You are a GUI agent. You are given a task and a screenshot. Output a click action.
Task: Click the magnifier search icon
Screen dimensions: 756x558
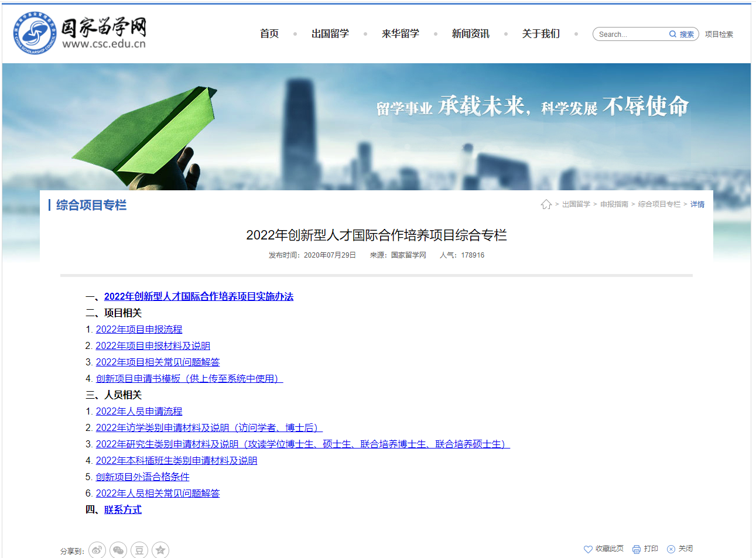(x=673, y=34)
